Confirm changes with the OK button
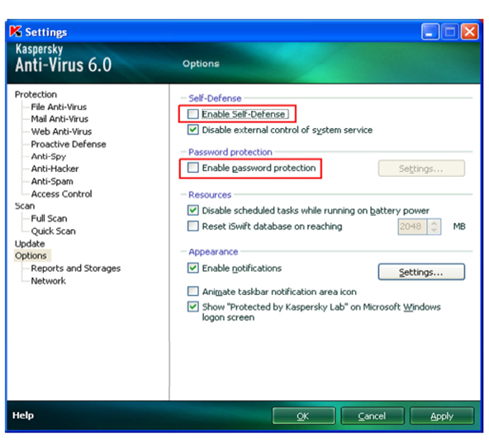The height and width of the screenshot is (448, 489). coord(303,416)
